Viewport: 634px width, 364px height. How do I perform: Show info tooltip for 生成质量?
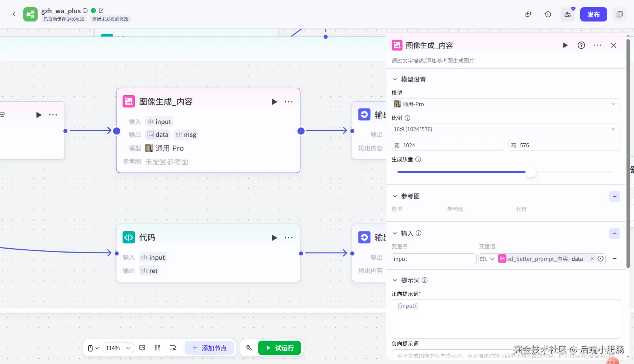point(418,159)
